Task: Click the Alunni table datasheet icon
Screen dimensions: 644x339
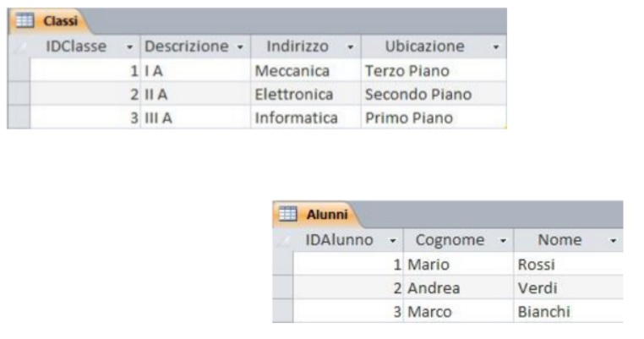Action: tap(287, 214)
